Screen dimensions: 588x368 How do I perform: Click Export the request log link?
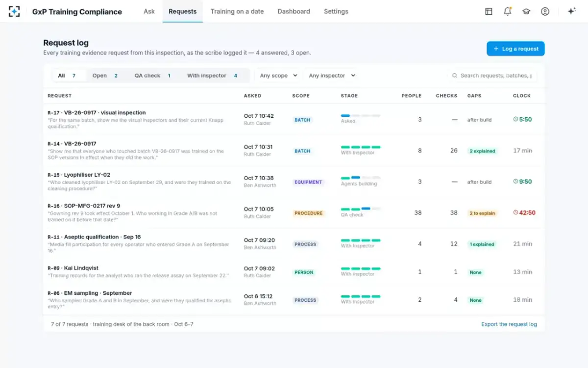pyautogui.click(x=509, y=324)
